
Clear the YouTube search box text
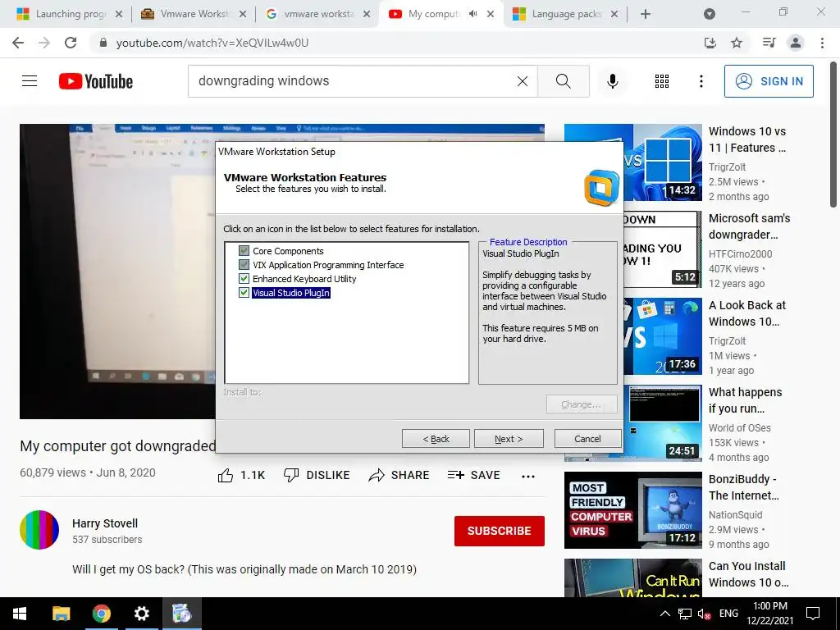(523, 81)
